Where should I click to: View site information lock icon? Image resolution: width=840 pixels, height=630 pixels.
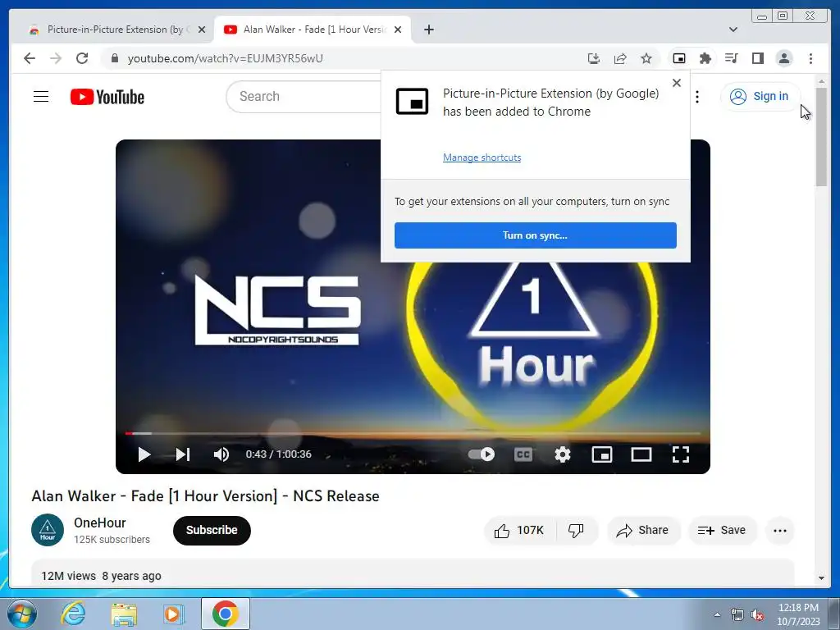(115, 58)
